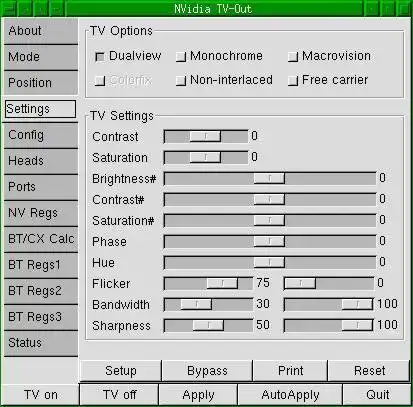Click the second Flicker slider showing 0

(329, 283)
